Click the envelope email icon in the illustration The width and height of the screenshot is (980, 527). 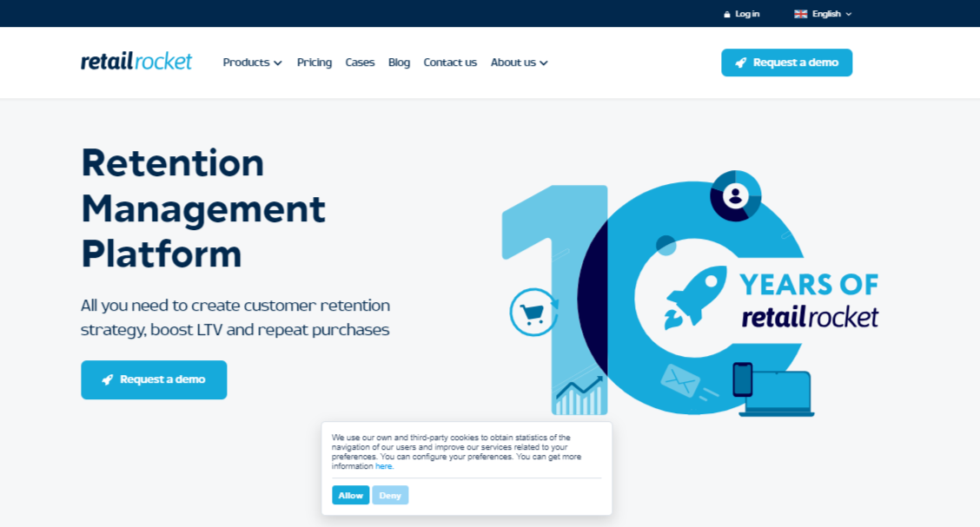click(680, 380)
